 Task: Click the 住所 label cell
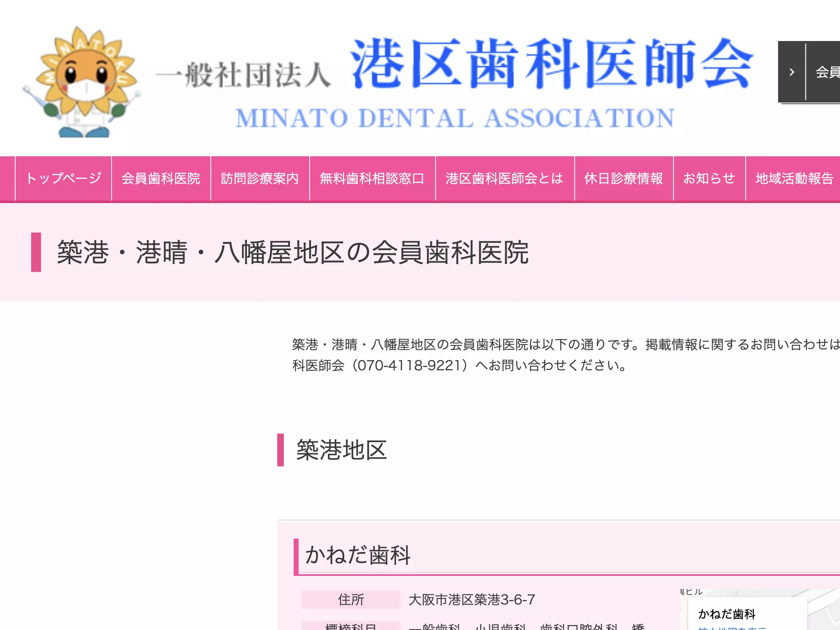point(351,600)
